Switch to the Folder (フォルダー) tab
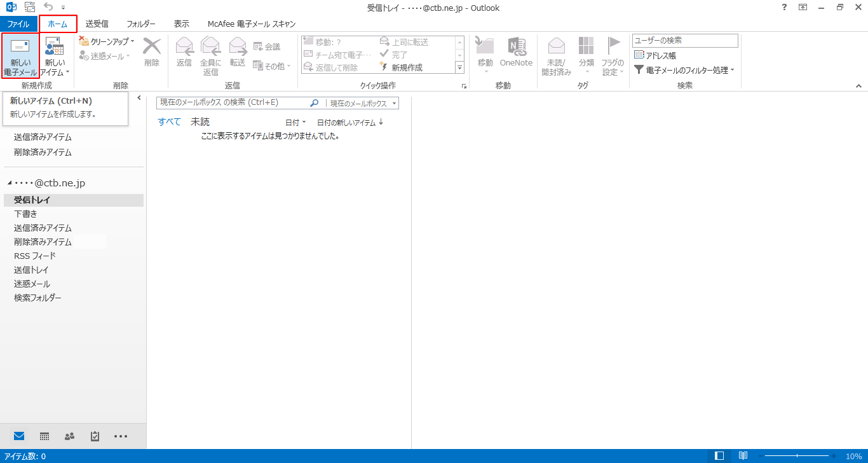Image resolution: width=868 pixels, height=463 pixels. [141, 24]
